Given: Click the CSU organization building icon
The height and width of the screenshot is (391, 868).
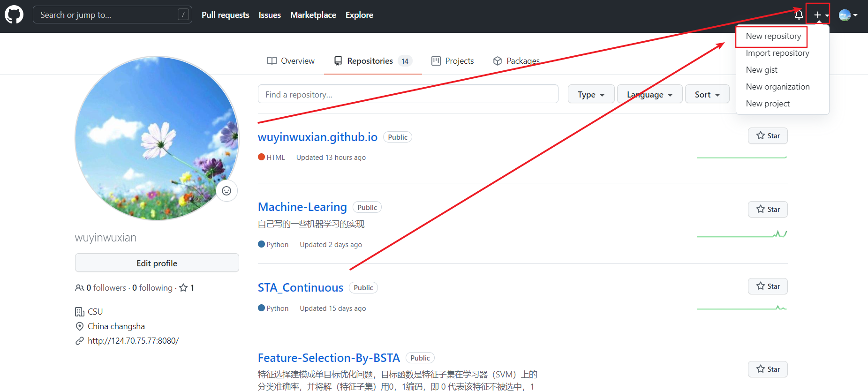Looking at the screenshot, I should [x=80, y=312].
